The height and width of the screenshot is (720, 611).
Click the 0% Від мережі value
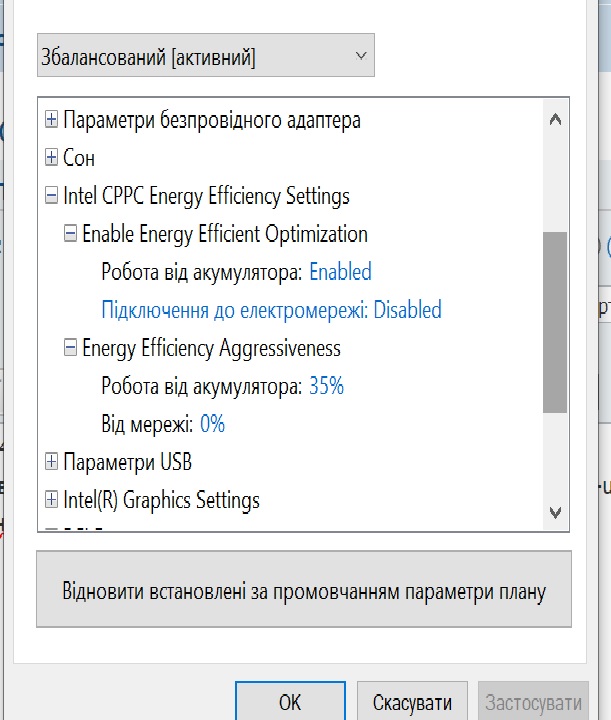212,424
